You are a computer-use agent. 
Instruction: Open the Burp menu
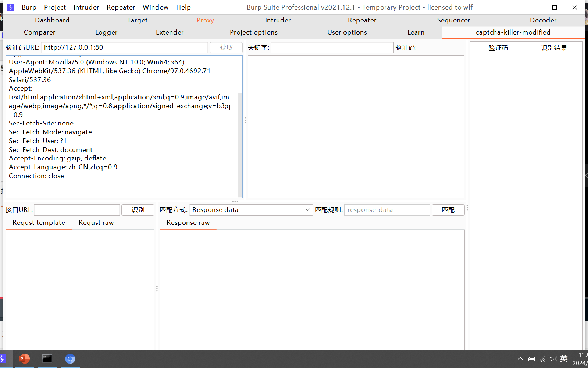tap(29, 7)
